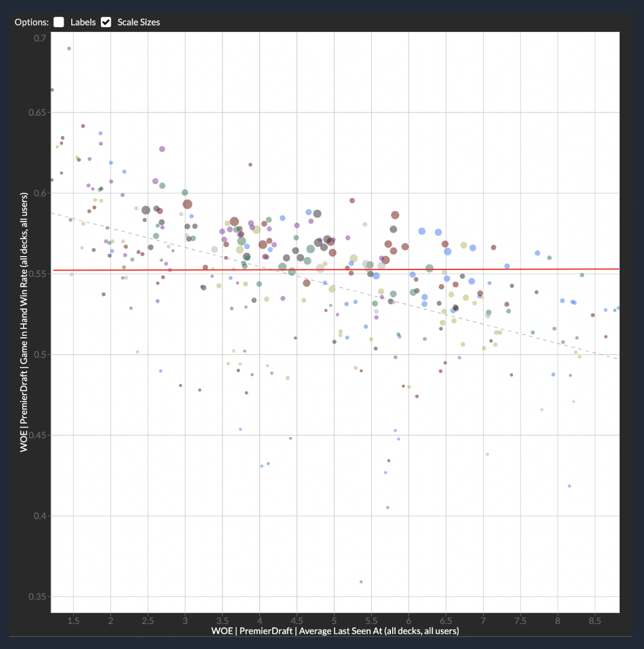
Task: Click the large gray bubble near x equals 2.5
Action: [x=145, y=209]
